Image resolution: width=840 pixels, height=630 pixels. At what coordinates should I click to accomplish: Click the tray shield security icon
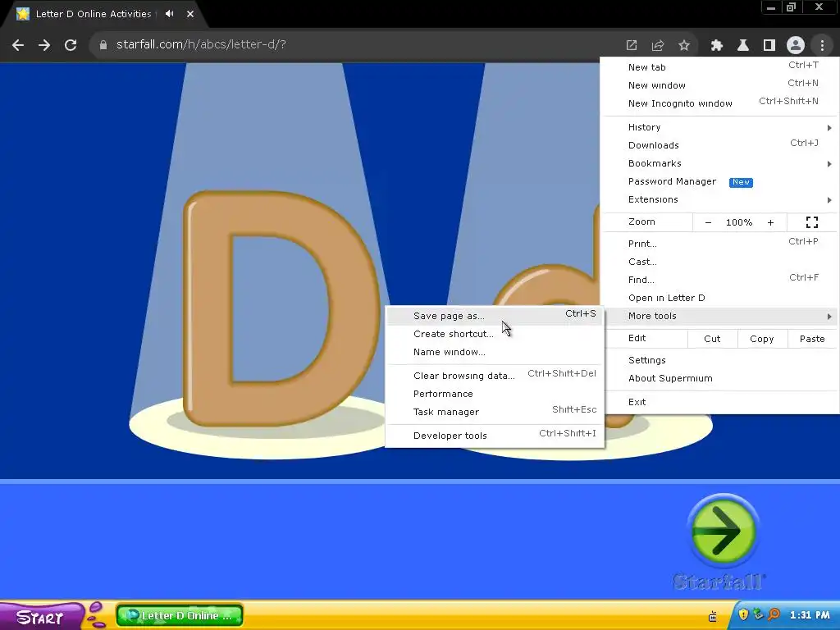point(743,614)
